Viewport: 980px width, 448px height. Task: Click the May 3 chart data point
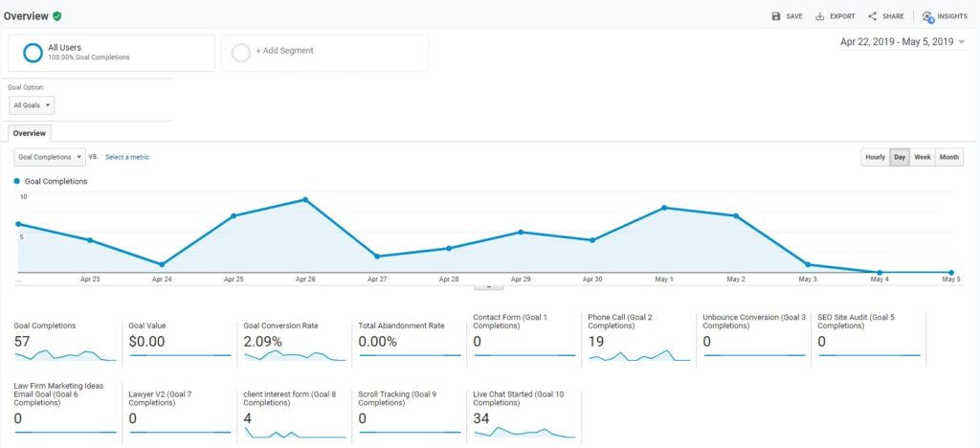(808, 264)
